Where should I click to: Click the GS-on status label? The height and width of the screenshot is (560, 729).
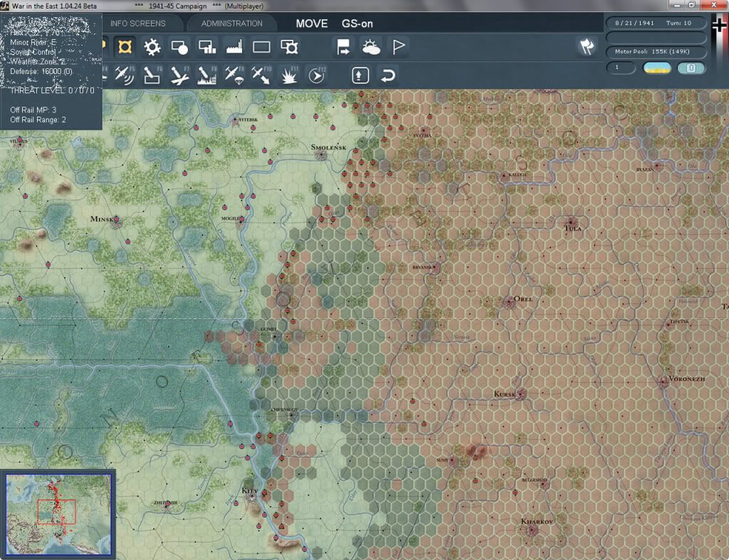click(357, 23)
